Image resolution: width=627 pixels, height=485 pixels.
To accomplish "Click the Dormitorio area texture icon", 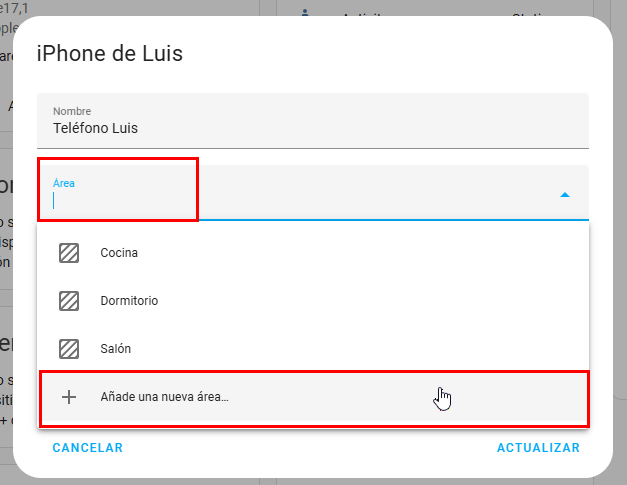I will [69, 300].
